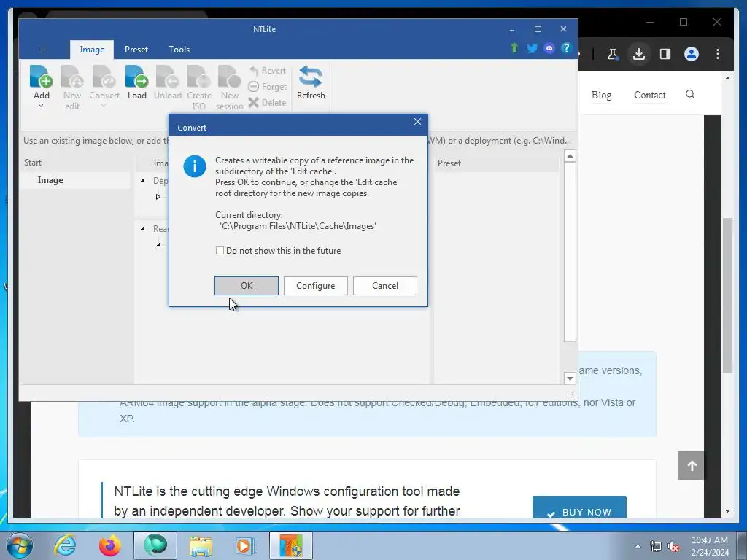Click the New edit toolbar icon
The height and width of the screenshot is (560, 747).
point(72,77)
